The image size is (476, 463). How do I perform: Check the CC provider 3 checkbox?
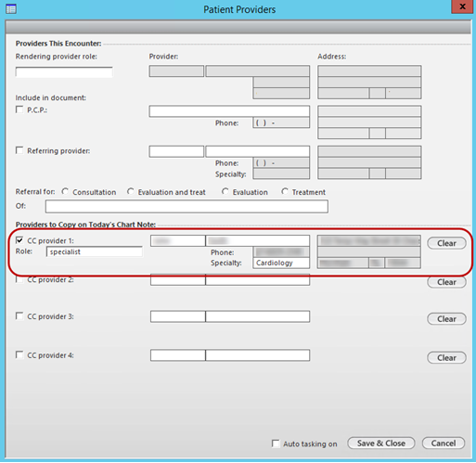pos(19,316)
